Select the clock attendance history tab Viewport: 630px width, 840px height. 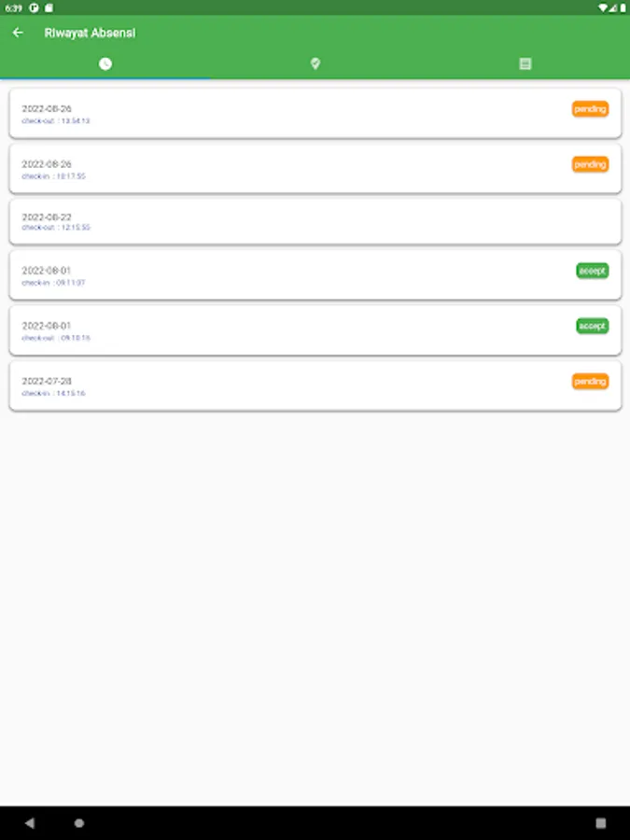[x=105, y=63]
